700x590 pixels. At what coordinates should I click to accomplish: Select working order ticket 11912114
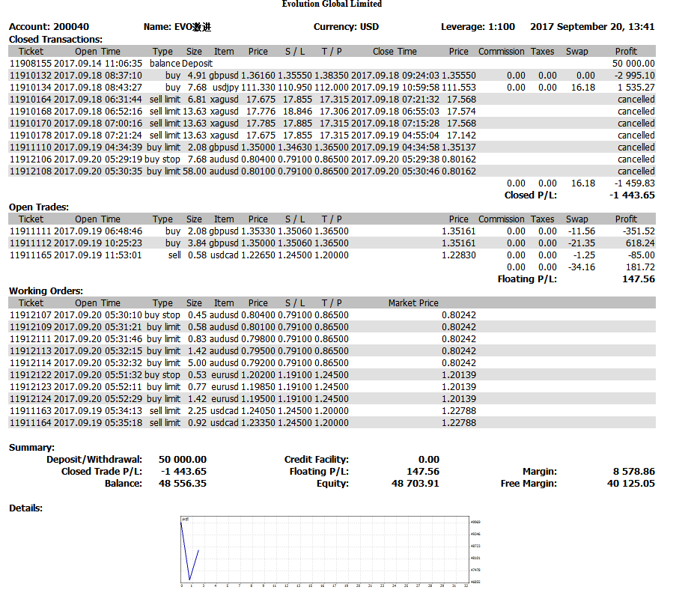31,363
